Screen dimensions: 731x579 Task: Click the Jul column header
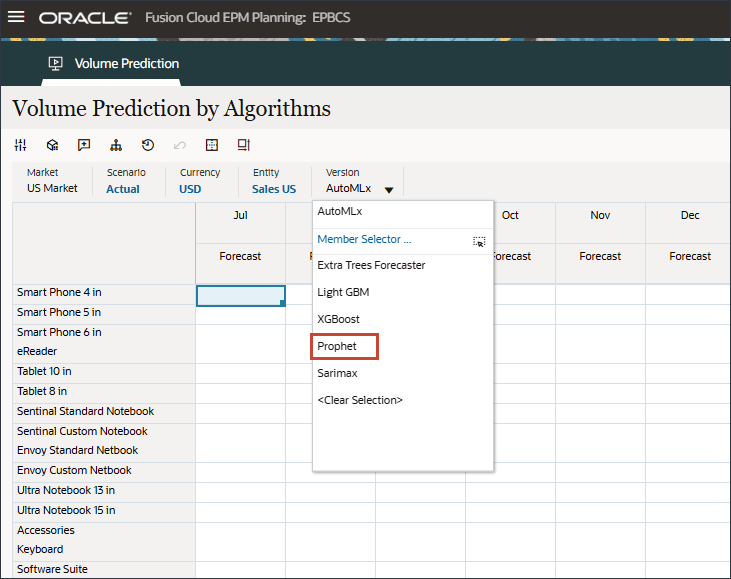tap(241, 215)
